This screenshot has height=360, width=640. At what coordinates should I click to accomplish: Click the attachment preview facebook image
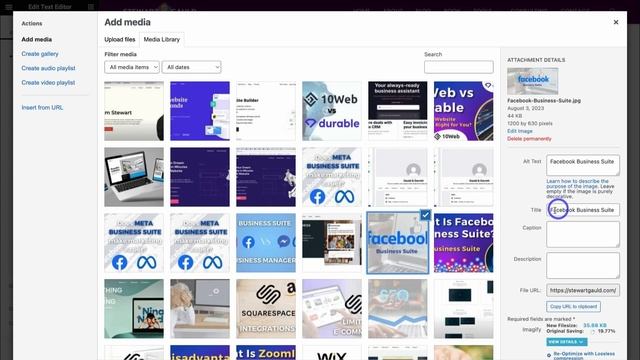(533, 81)
